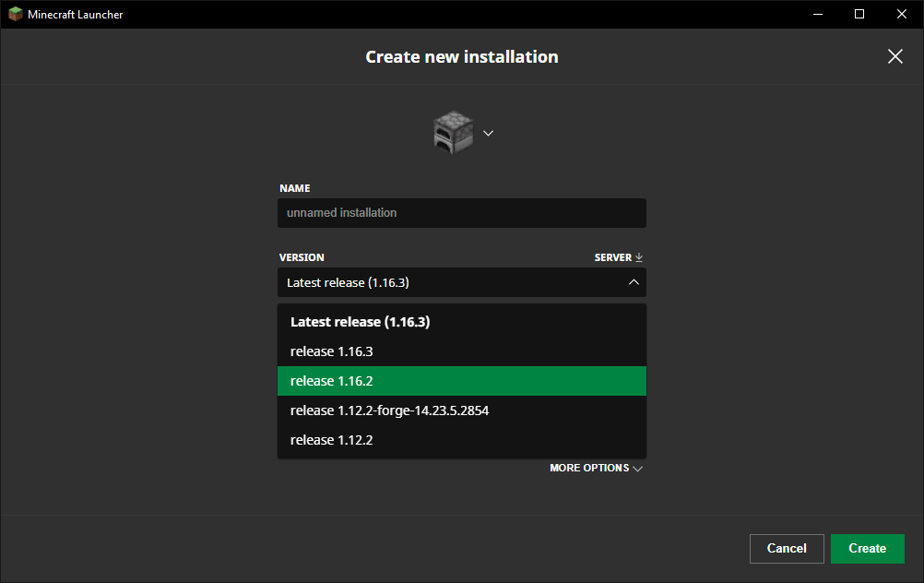The width and height of the screenshot is (924, 583).
Task: Expand MORE OPTIONS section
Action: tap(596, 469)
